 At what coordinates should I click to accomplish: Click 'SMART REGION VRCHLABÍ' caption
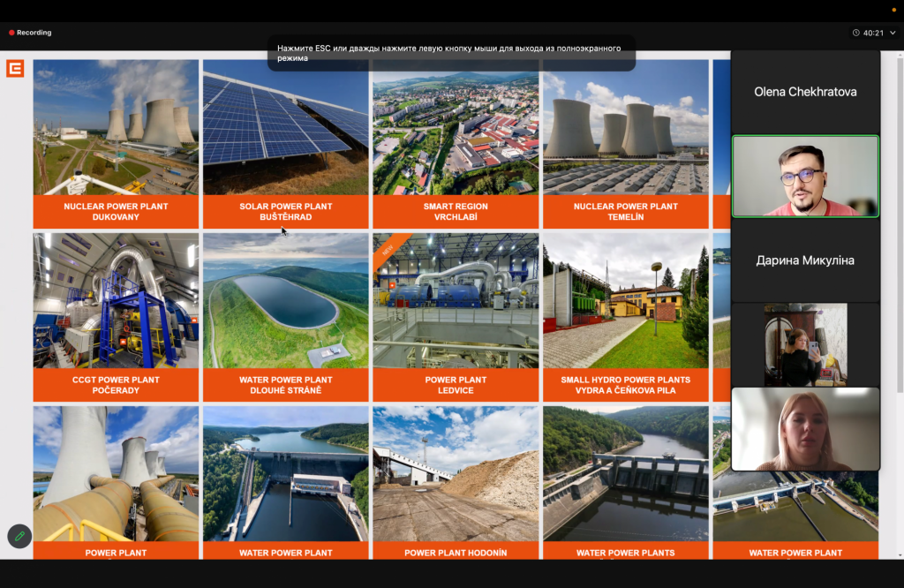(456, 212)
